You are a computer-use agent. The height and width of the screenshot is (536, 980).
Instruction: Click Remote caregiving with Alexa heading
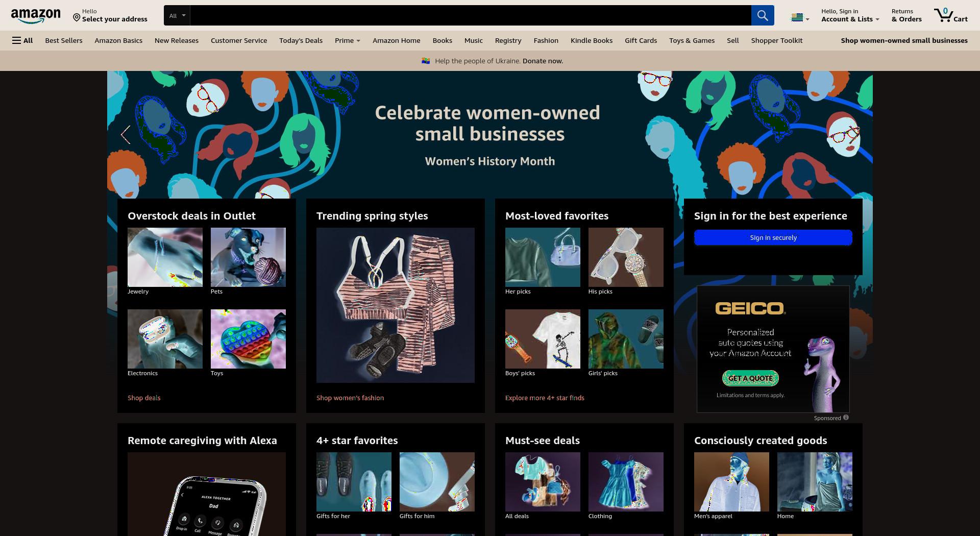pyautogui.click(x=202, y=441)
